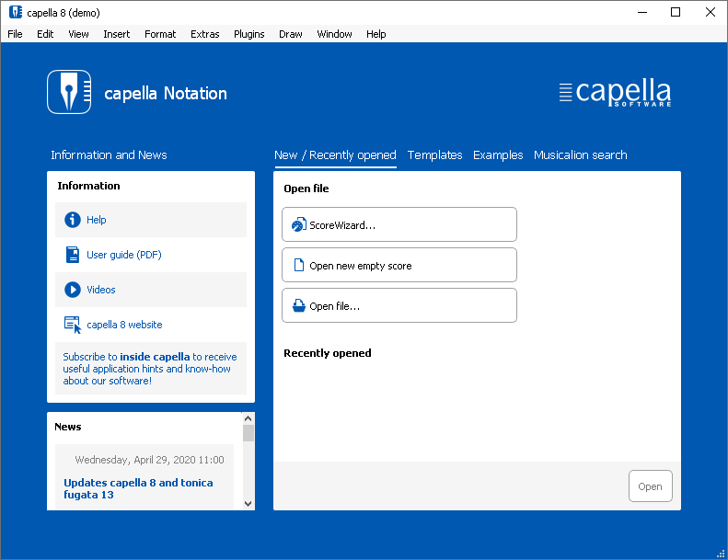Go to the Musicalion search tab
728x560 pixels.
click(580, 155)
